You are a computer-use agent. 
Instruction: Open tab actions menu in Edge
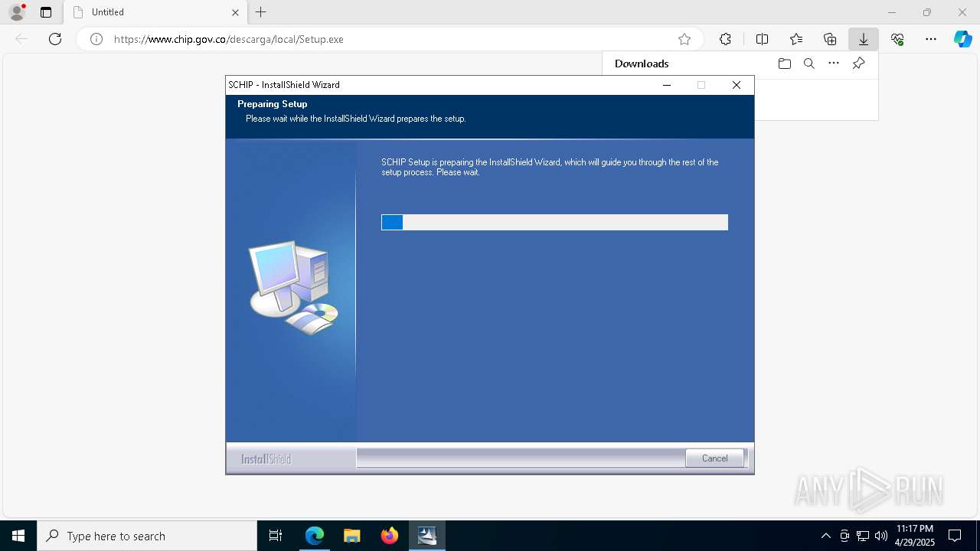point(46,12)
